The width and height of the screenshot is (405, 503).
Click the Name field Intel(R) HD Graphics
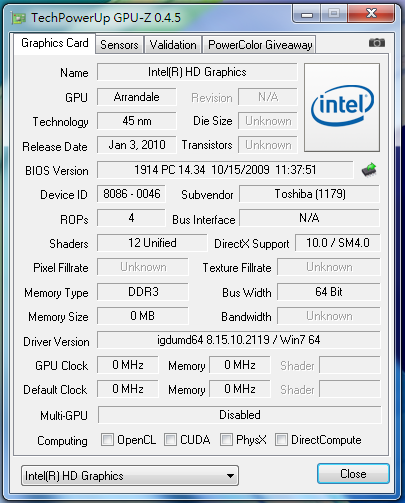point(197,72)
